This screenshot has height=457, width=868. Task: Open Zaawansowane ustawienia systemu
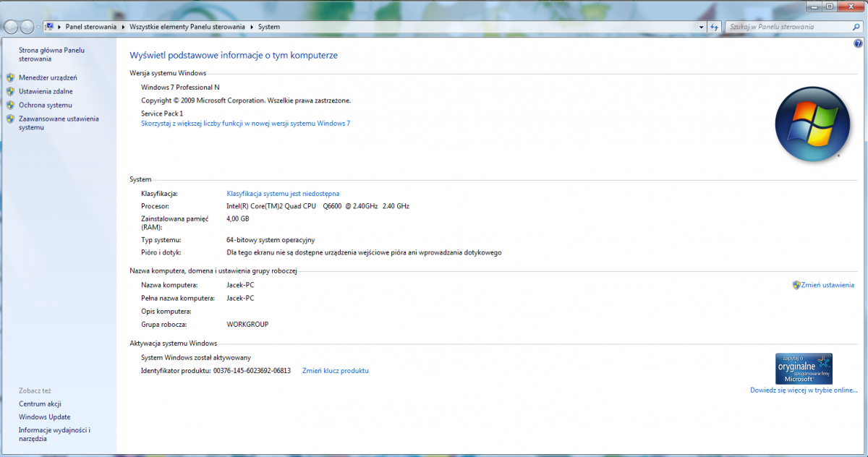[x=59, y=123]
